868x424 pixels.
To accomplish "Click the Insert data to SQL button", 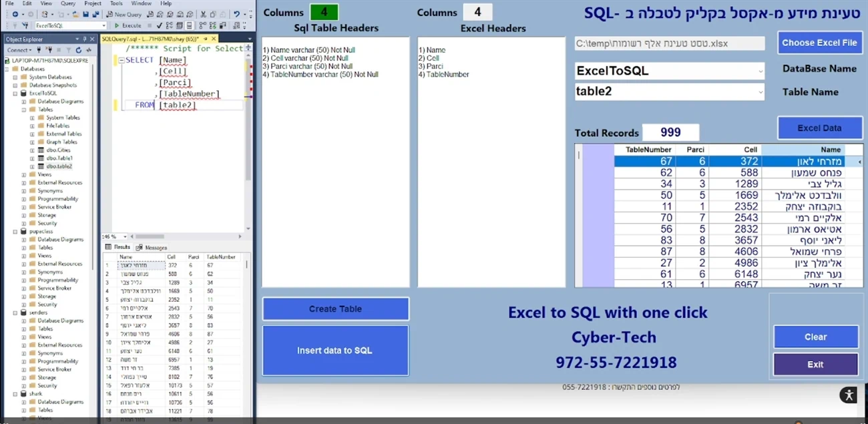I will pos(335,351).
